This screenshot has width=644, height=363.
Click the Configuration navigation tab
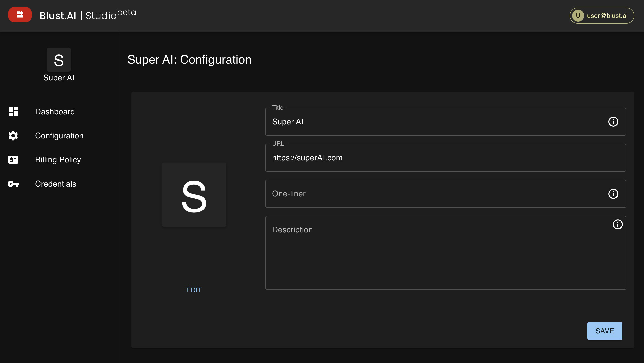point(59,135)
